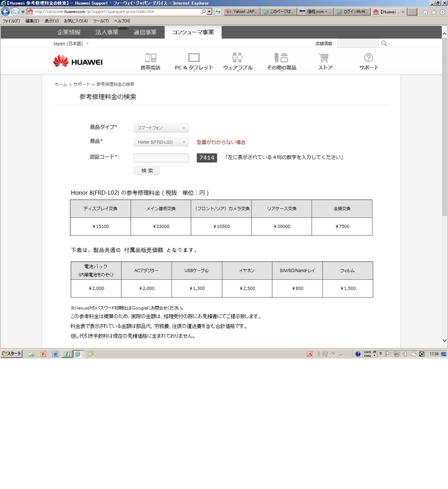Switch to the Yahoo! JAPAN tab
448x489 pixels.
tap(242, 12)
